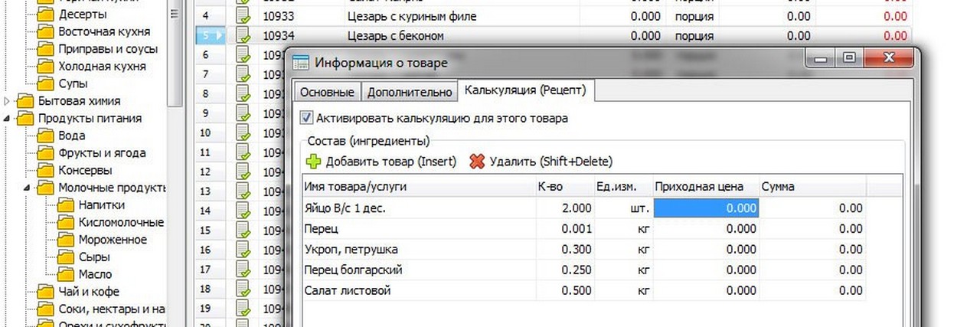980x327 pixels.
Task: Click the Чай и кофе folder icon
Action: [x=46, y=292]
